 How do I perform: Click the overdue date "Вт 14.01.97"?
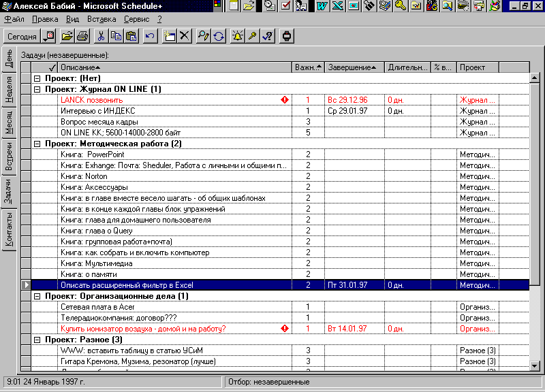point(347,329)
